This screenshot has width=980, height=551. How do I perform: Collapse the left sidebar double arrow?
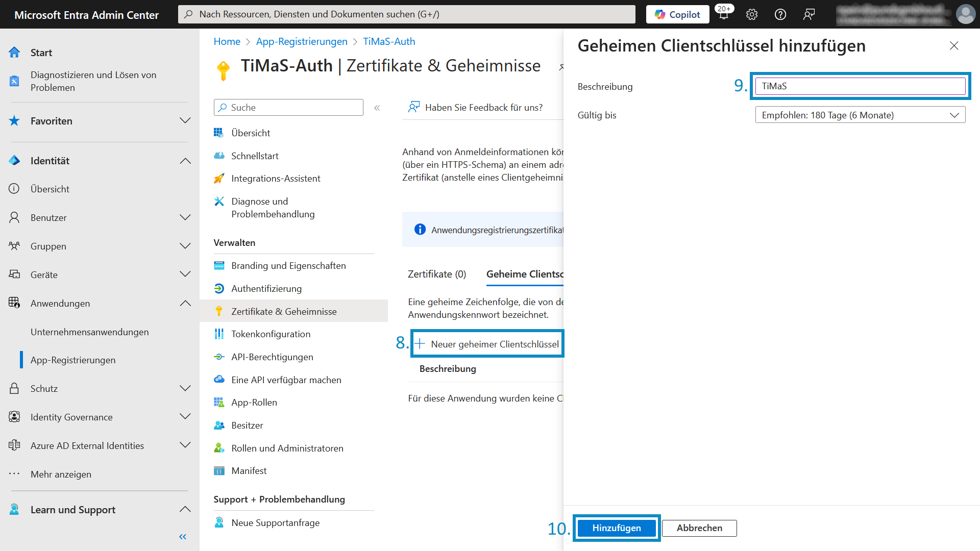183,537
